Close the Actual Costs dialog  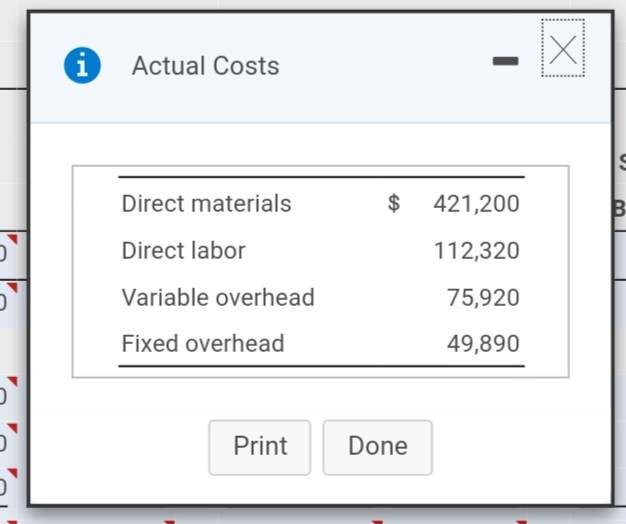563,48
